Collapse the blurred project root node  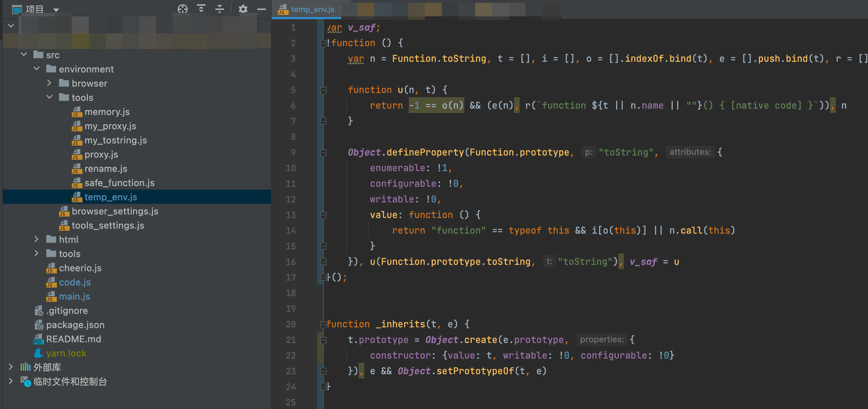pyautogui.click(x=11, y=26)
